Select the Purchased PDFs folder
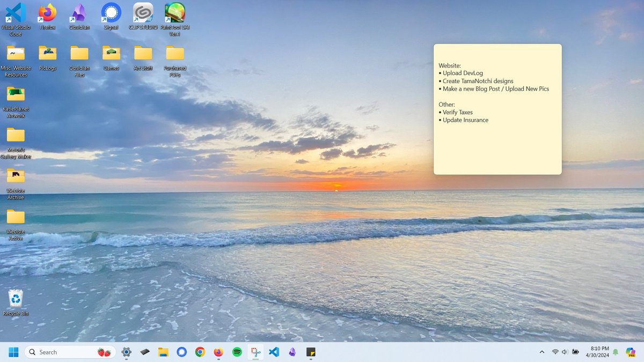The height and width of the screenshot is (362, 644). point(175,53)
